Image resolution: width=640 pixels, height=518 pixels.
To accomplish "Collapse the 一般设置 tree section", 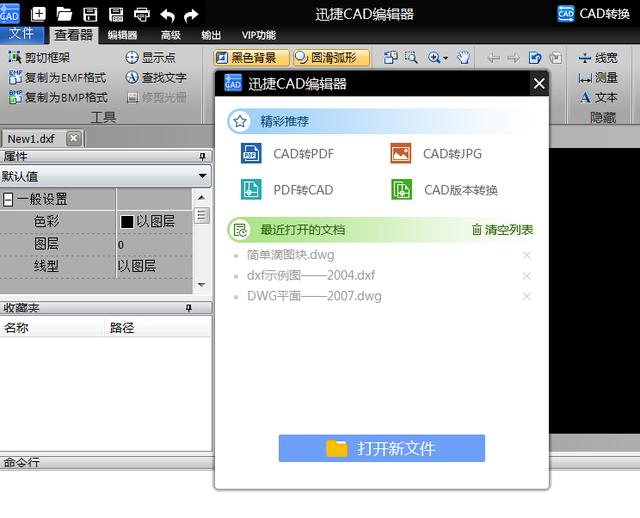I will pyautogui.click(x=8, y=200).
